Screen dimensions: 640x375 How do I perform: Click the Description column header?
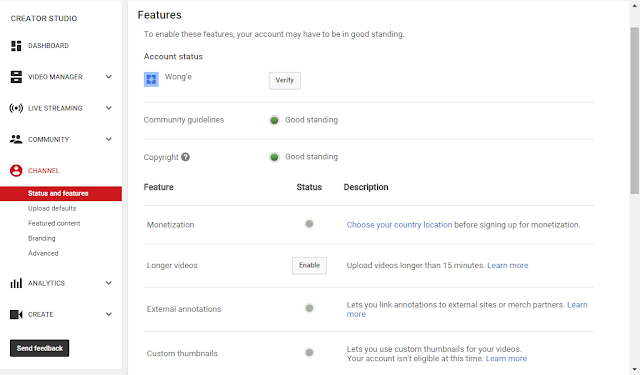click(366, 187)
